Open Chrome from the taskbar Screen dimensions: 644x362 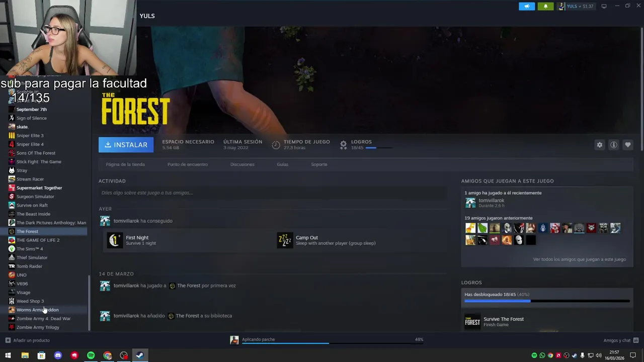click(107, 355)
